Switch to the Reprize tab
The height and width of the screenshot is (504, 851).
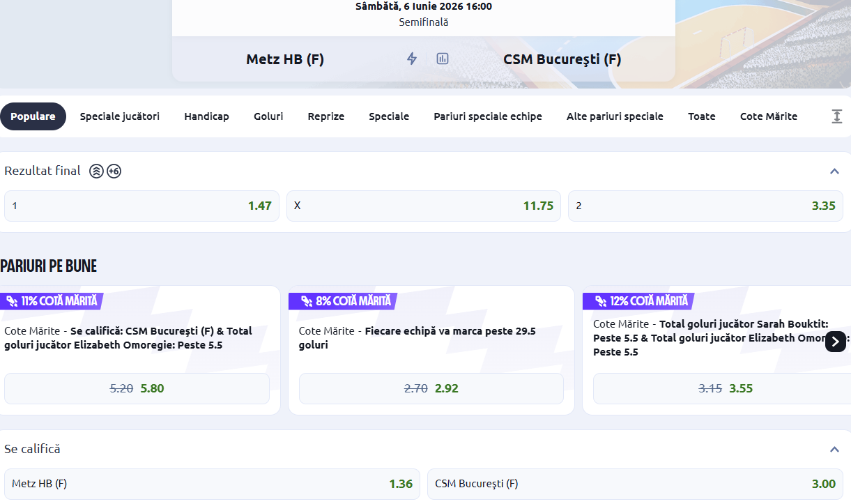(x=326, y=116)
